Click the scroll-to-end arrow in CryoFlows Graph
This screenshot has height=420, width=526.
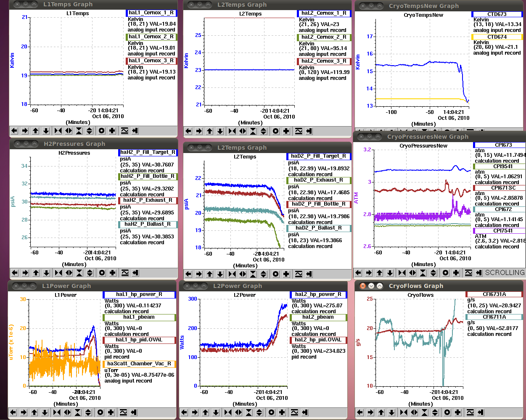tap(481, 412)
